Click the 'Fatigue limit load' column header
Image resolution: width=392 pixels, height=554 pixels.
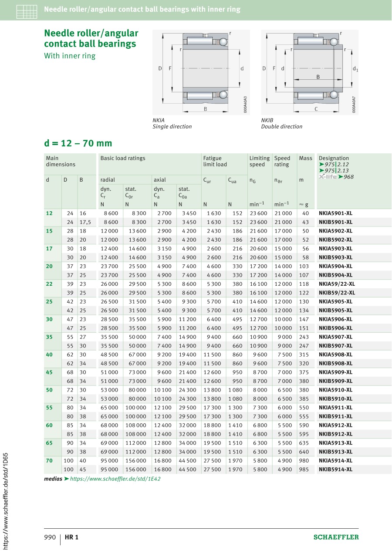(x=215, y=161)
